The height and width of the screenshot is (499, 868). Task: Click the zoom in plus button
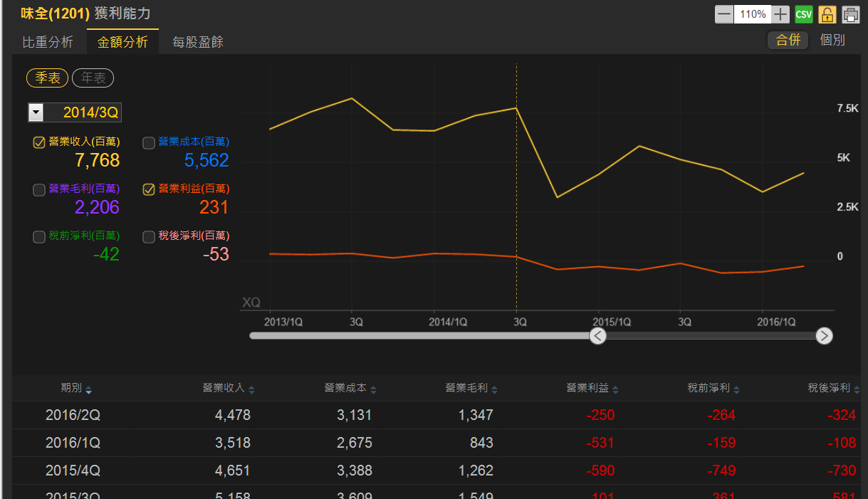click(x=781, y=14)
